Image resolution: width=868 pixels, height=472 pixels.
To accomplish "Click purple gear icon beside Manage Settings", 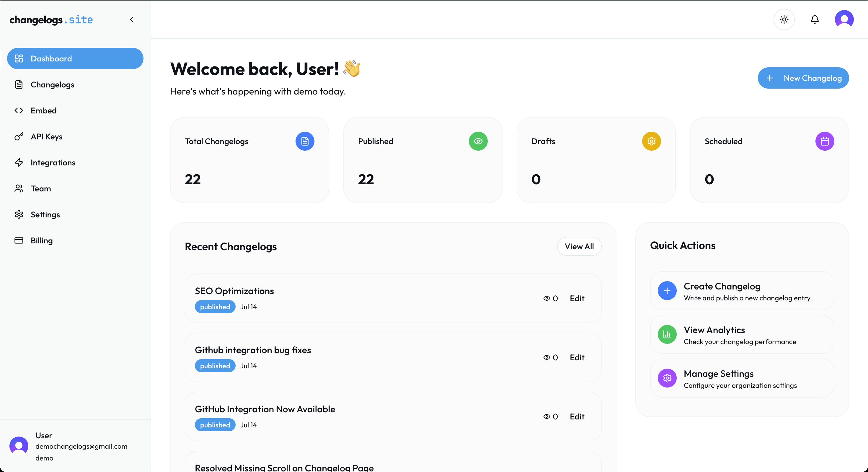I will [667, 378].
